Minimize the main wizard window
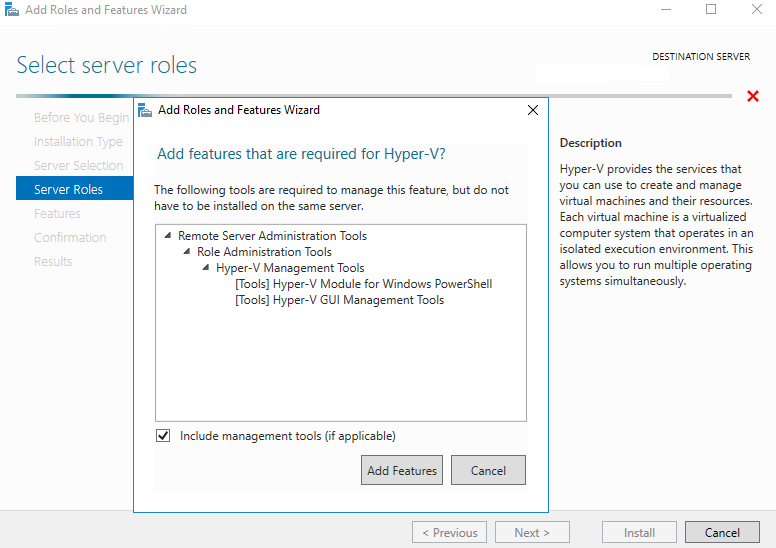776x548 pixels. click(x=665, y=10)
